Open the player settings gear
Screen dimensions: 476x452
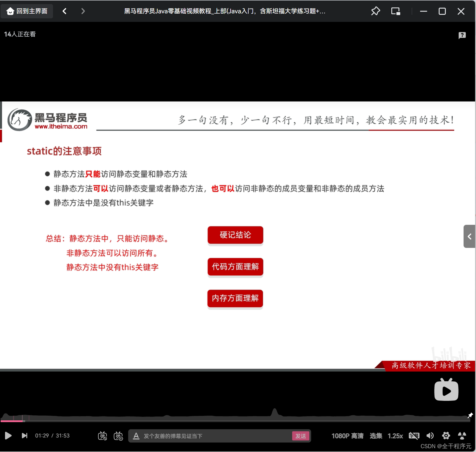[x=446, y=435]
